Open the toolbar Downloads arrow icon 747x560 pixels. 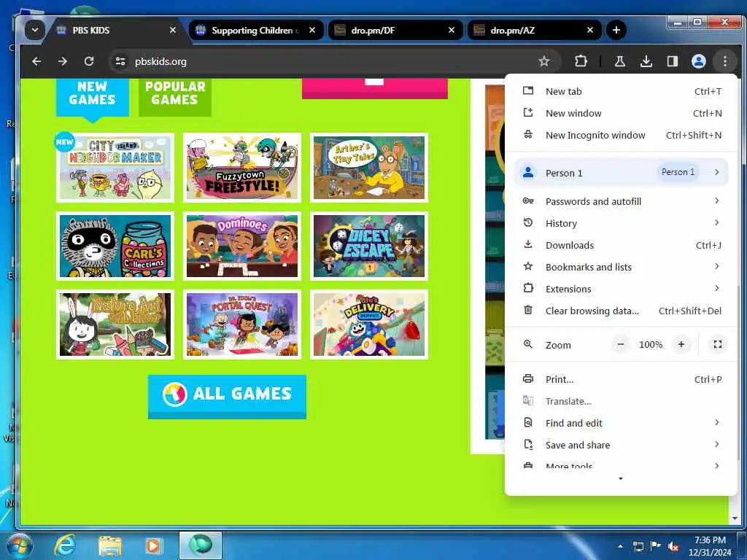(x=646, y=61)
